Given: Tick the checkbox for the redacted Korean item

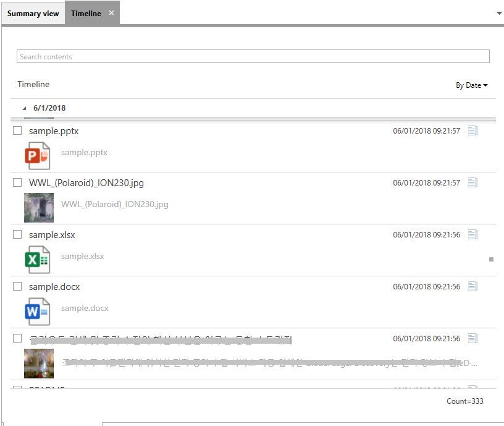Looking at the screenshot, I should 17,338.
